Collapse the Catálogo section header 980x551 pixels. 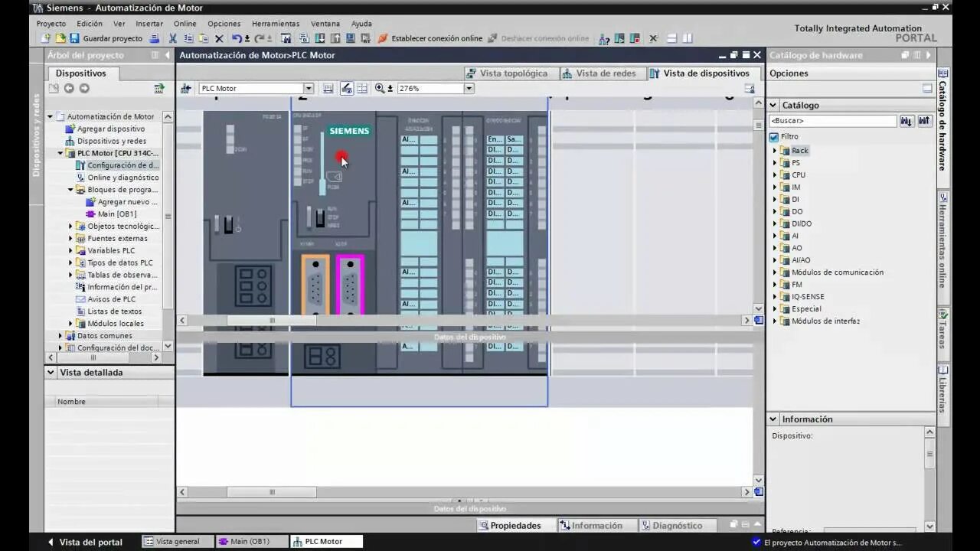(x=773, y=106)
